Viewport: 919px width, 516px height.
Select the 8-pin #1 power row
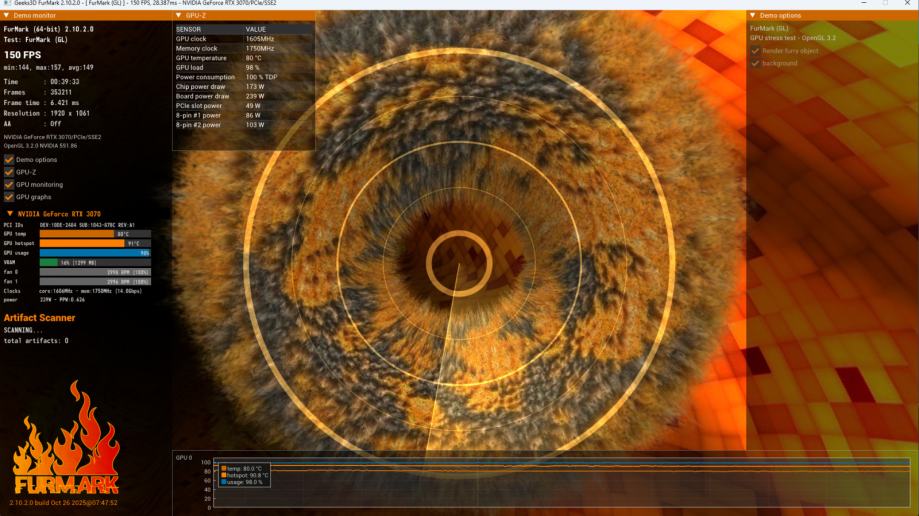243,116
